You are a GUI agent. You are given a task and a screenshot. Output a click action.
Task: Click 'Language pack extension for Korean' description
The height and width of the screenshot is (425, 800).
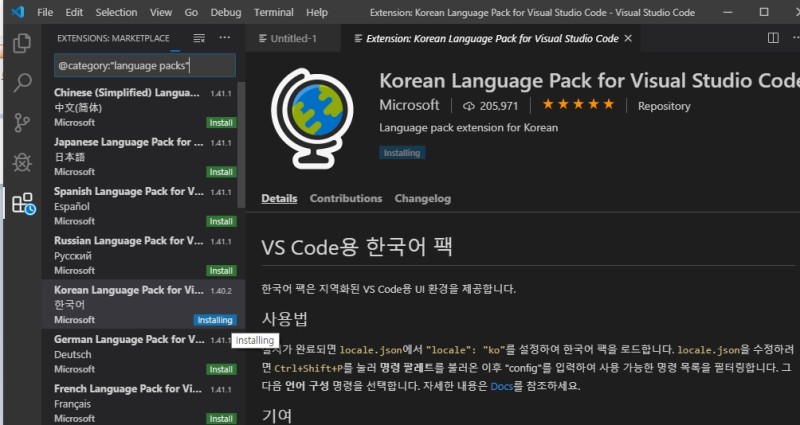[x=468, y=128]
